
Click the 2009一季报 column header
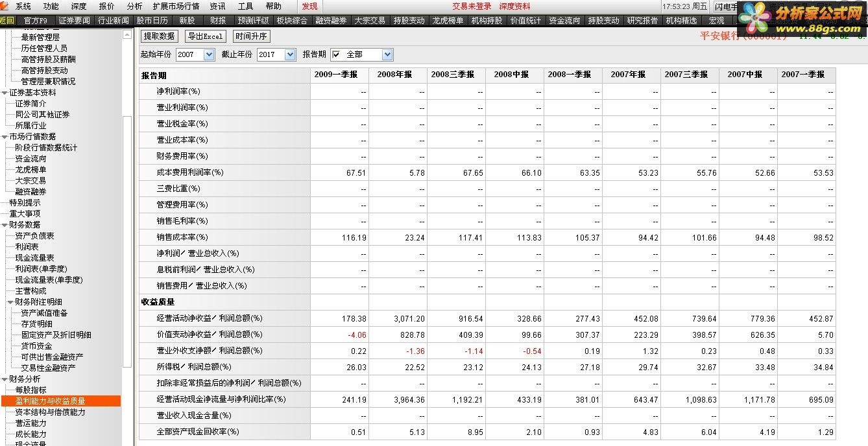(x=339, y=75)
